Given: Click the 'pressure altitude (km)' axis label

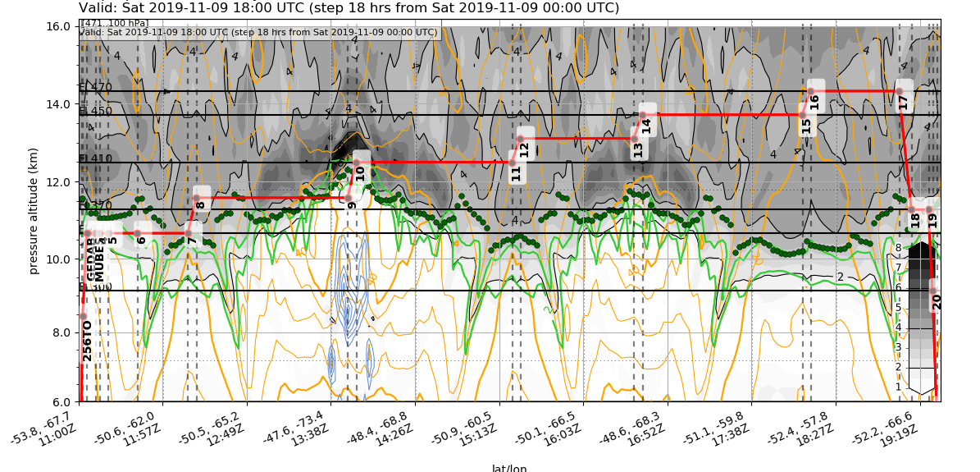Looking at the screenshot, I should 35,211.
